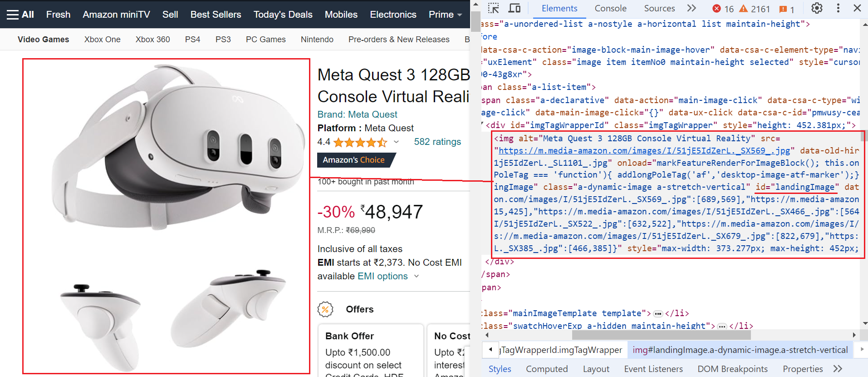Click the Meta Quest 3 product image

(x=166, y=216)
